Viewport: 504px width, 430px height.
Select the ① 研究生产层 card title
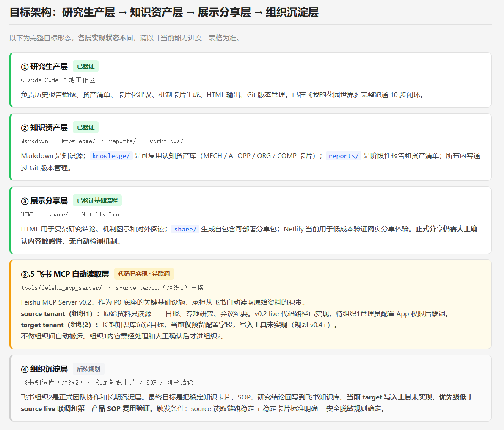44,67
